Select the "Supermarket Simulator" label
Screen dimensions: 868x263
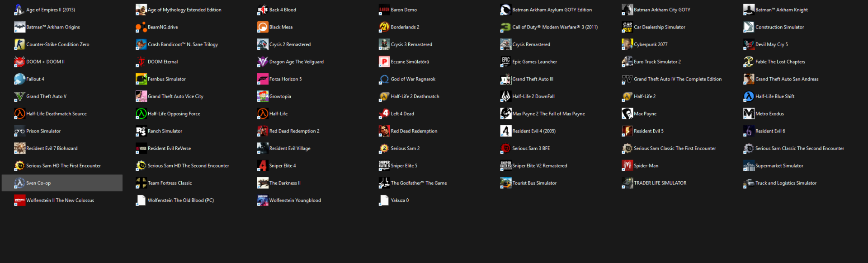coord(779,165)
